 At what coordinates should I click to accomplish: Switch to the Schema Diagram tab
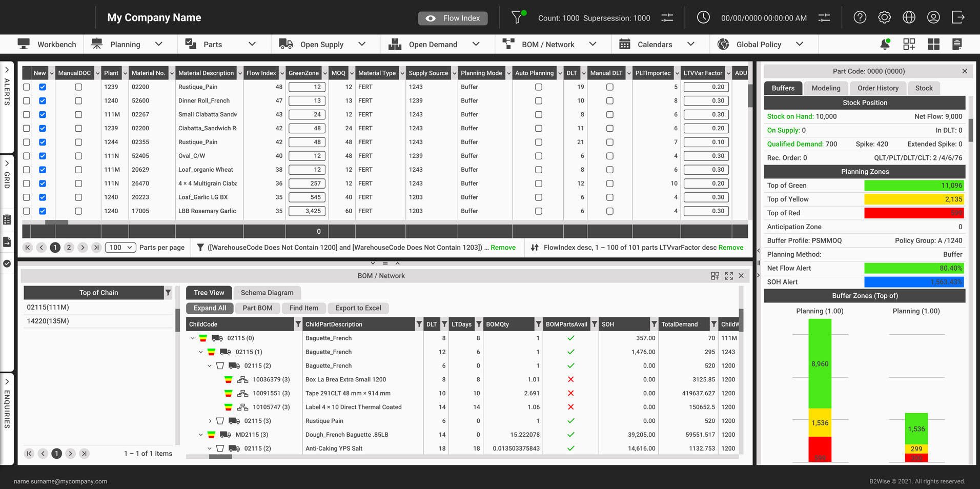click(267, 293)
